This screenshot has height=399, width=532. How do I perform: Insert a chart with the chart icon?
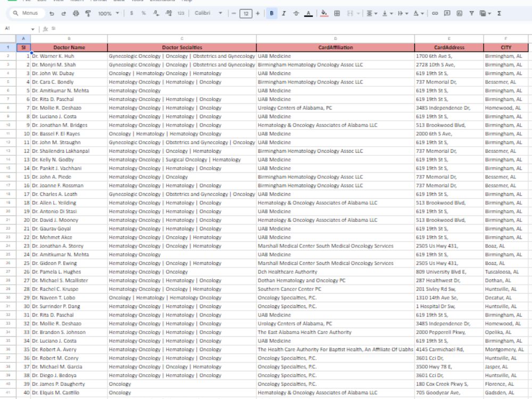[460, 13]
